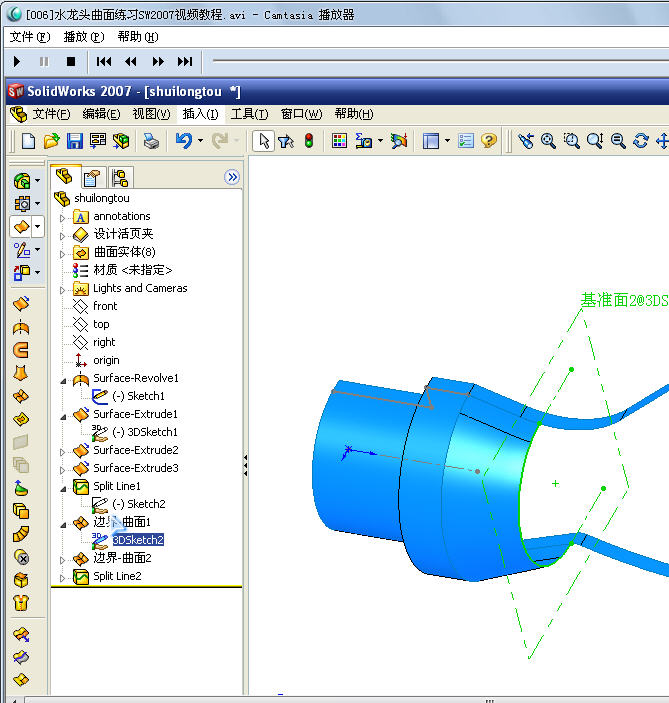Click the Rebuild traffic light icon
Image resolution: width=669 pixels, height=703 pixels.
coord(309,141)
